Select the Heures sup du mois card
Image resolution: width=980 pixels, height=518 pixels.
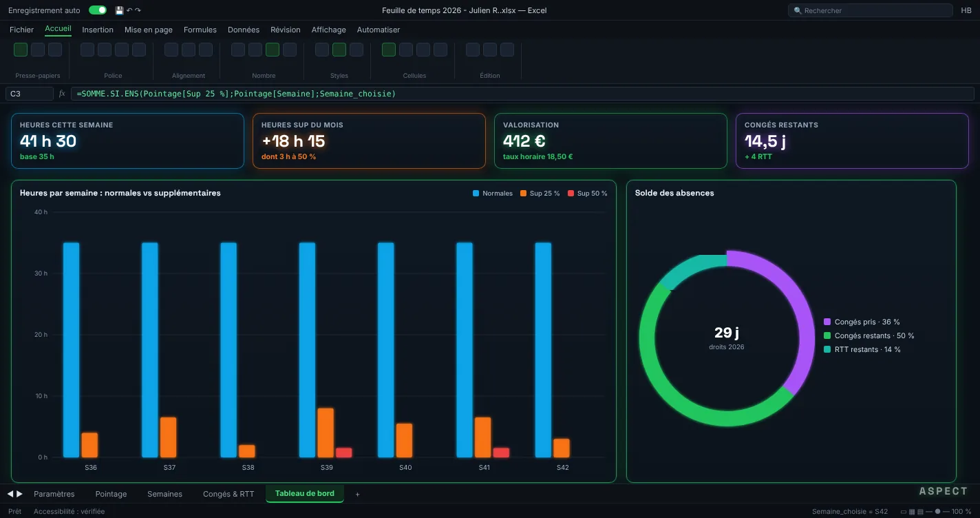tap(369, 141)
